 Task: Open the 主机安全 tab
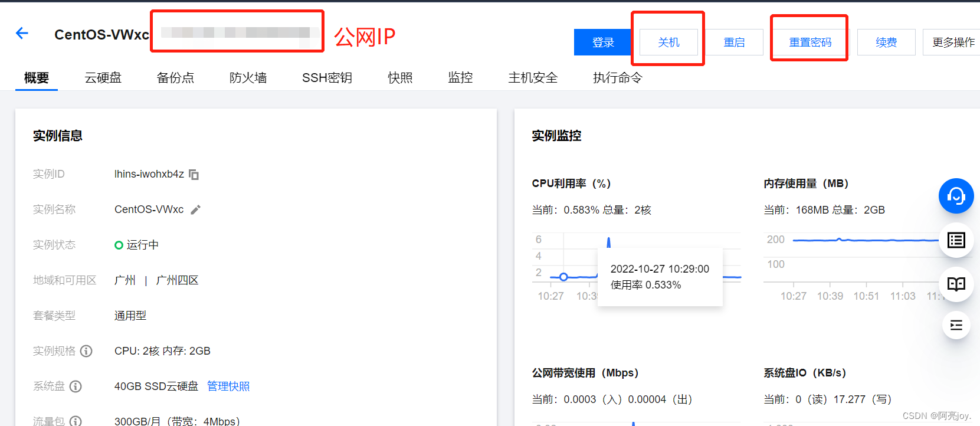point(533,78)
